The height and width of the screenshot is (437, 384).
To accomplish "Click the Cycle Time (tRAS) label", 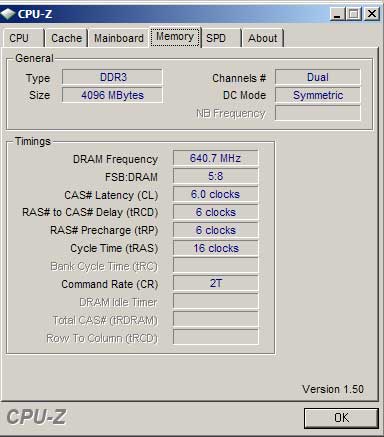I will [114, 248].
